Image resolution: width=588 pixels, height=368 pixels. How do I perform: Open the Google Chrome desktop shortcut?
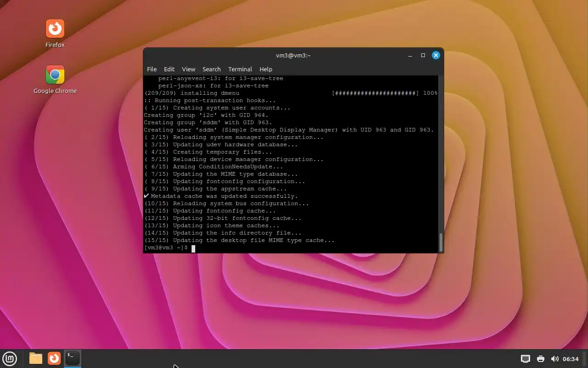(x=55, y=80)
